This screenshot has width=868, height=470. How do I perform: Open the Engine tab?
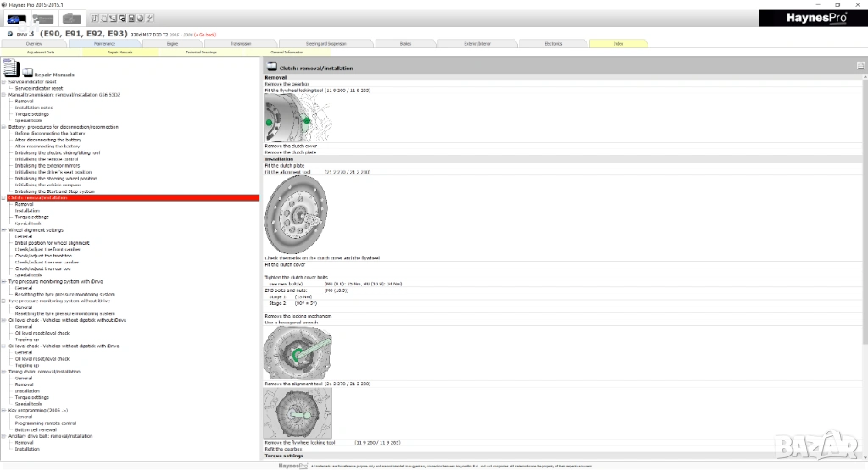point(172,42)
